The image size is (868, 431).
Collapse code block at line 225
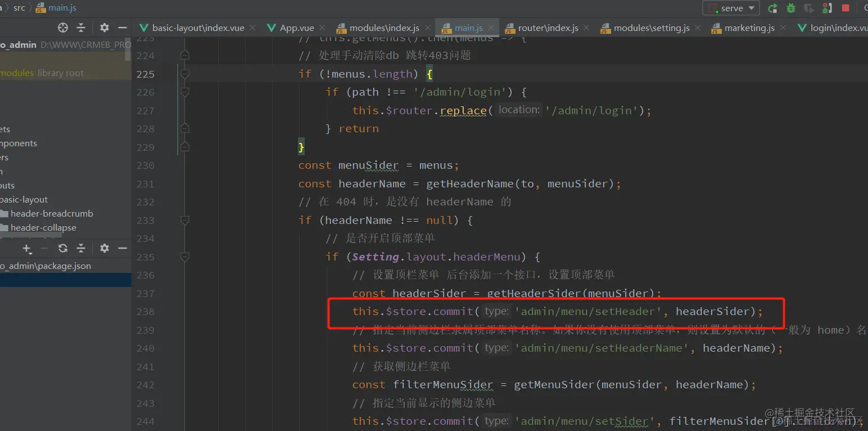coord(184,74)
